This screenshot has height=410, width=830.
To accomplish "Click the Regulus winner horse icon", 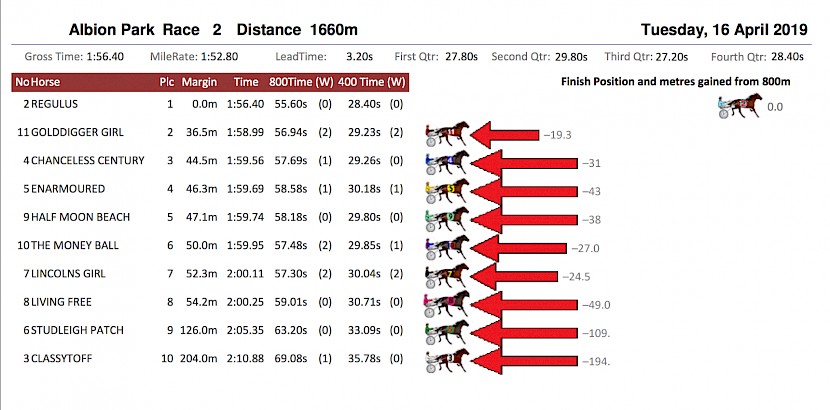I will coord(740,105).
